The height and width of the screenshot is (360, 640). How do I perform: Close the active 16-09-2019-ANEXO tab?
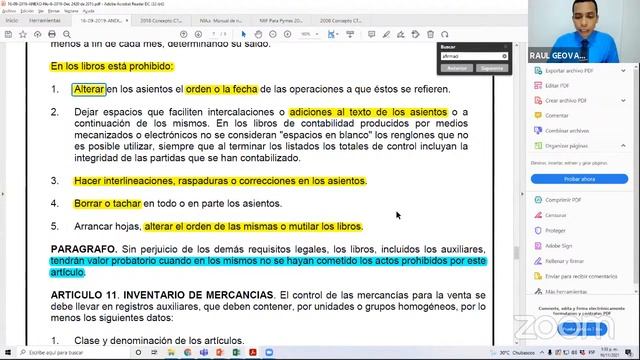(127, 20)
